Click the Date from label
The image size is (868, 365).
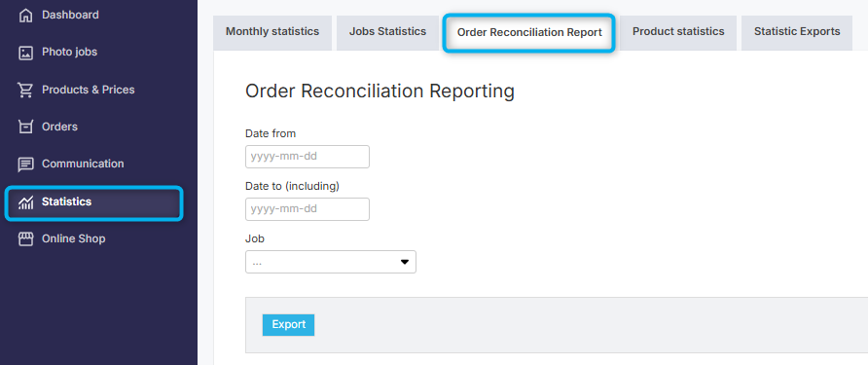(x=271, y=133)
